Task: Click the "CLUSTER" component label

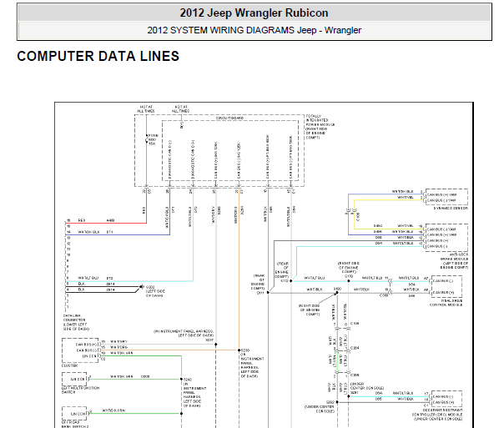Action: pos(70,365)
